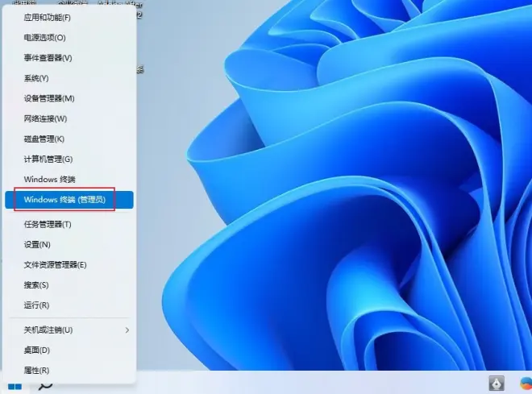Open 属性(R) at menu bottom
This screenshot has width=532, height=394.
tap(69, 371)
